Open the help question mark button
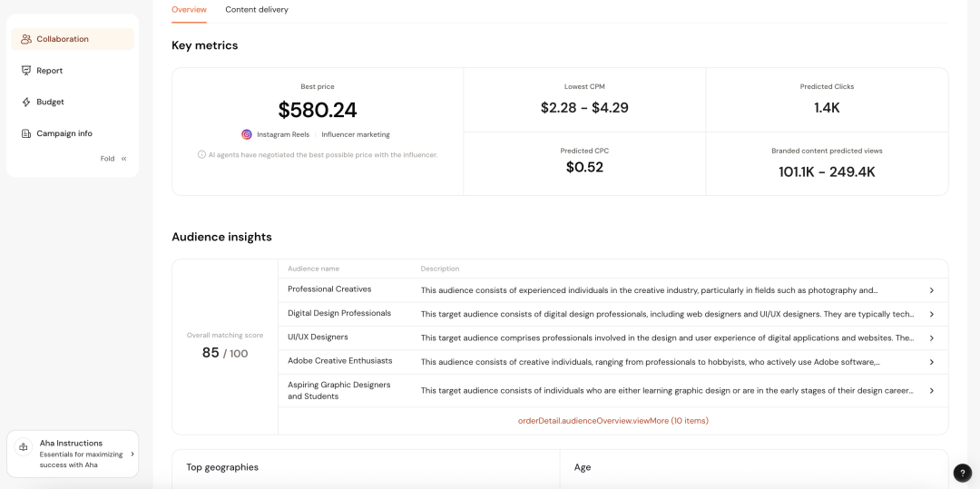This screenshot has width=980, height=489. click(x=963, y=473)
